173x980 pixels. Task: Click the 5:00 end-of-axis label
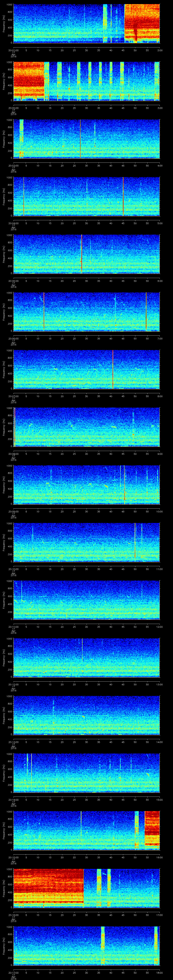click(160, 223)
